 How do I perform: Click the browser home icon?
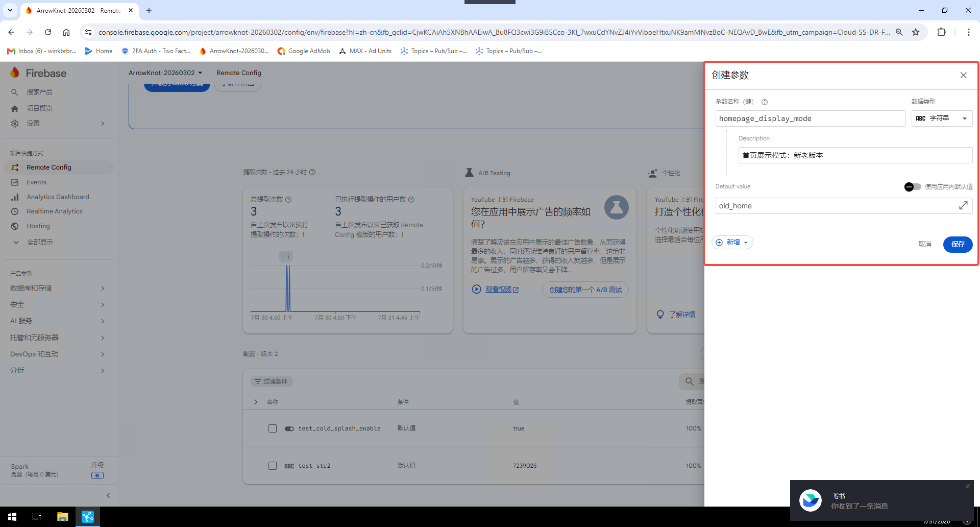(x=66, y=32)
